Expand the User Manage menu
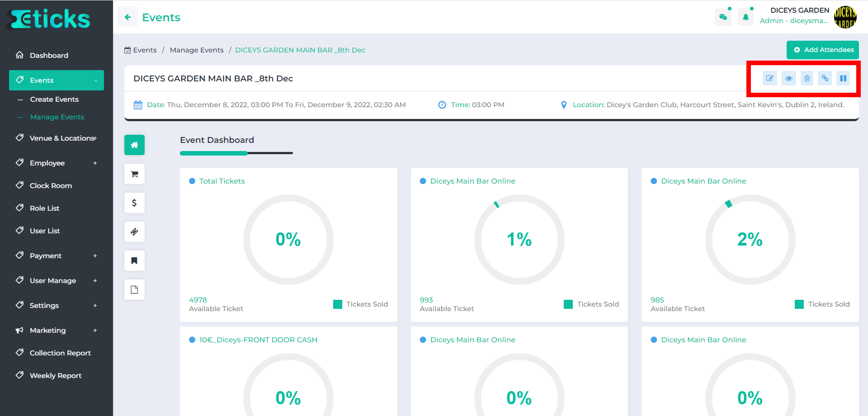 click(95, 281)
